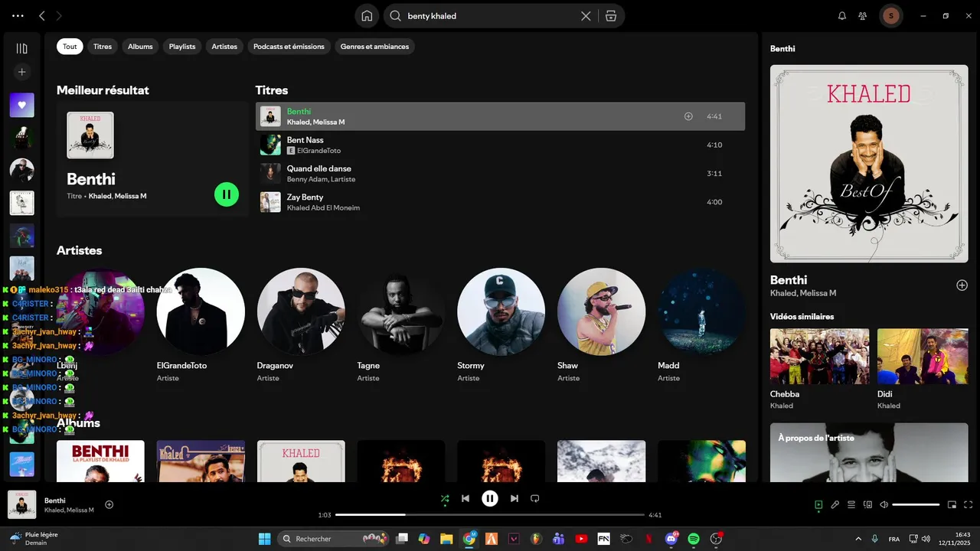Viewport: 980px width, 551px height.
Task: Open YouTube from the taskbar
Action: tap(581, 539)
